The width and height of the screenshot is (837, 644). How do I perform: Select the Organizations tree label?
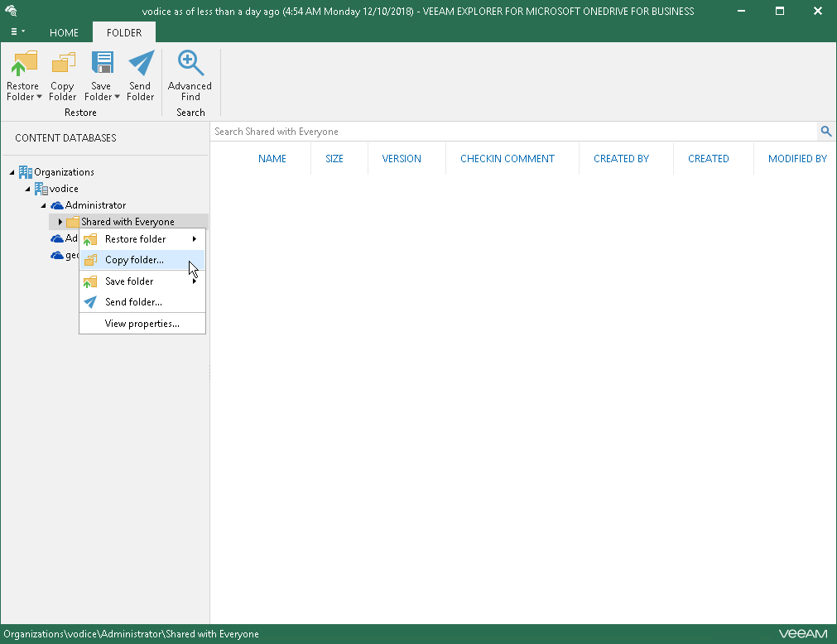[64, 172]
